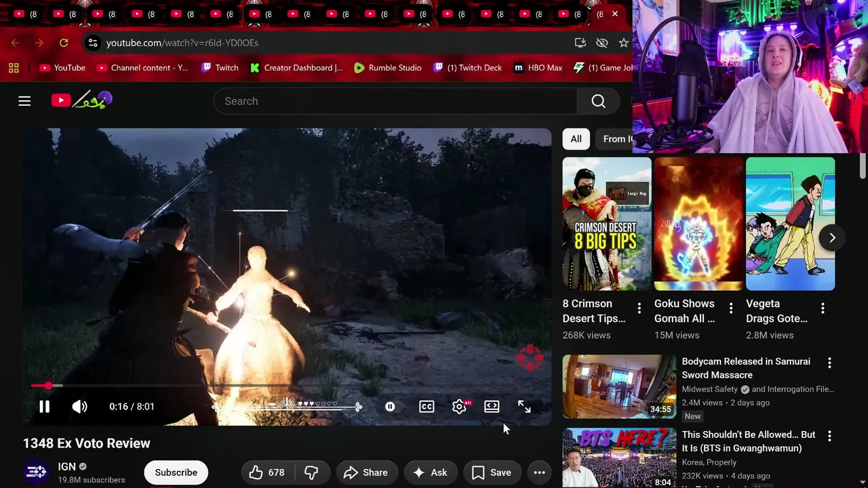The width and height of the screenshot is (868, 488).
Task: Open the YouTube hamburger guide menu
Action: coord(24,101)
